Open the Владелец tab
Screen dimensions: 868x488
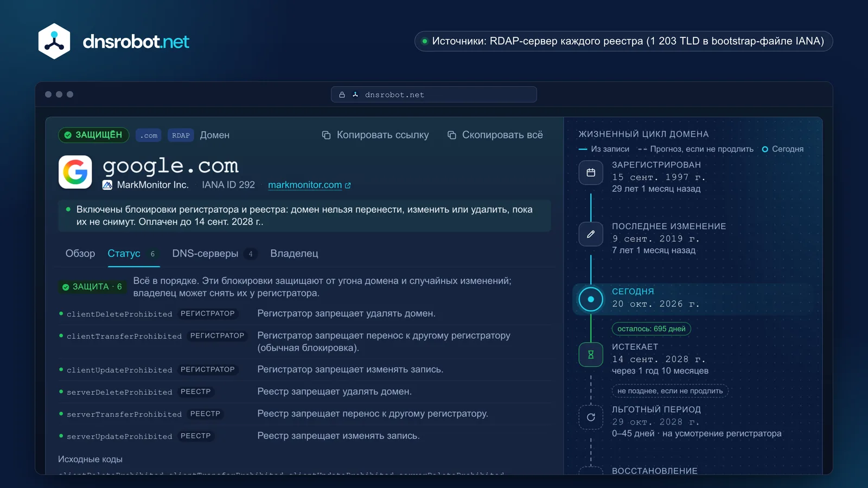[x=294, y=253]
